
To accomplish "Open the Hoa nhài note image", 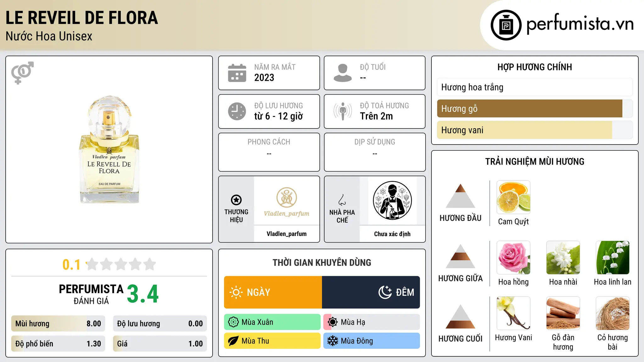I will (x=563, y=258).
